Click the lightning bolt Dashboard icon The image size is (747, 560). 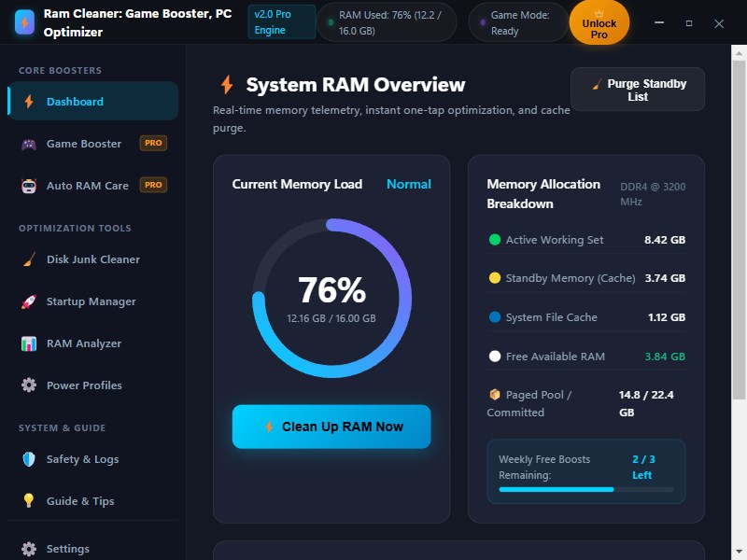(x=29, y=102)
